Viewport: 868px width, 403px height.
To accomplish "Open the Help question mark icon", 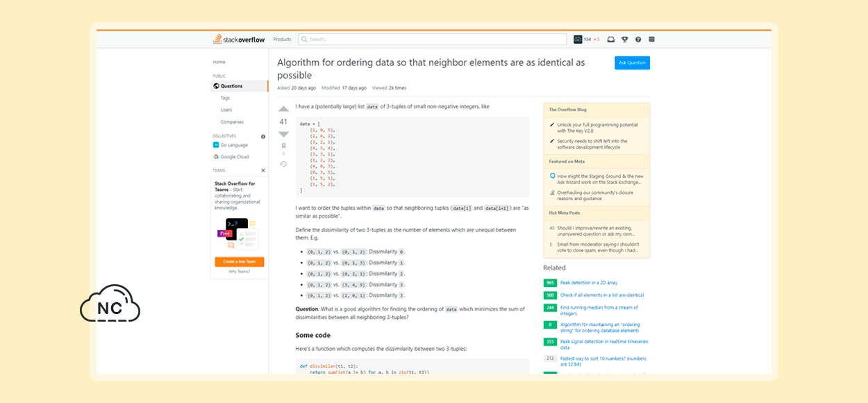I will tap(638, 40).
